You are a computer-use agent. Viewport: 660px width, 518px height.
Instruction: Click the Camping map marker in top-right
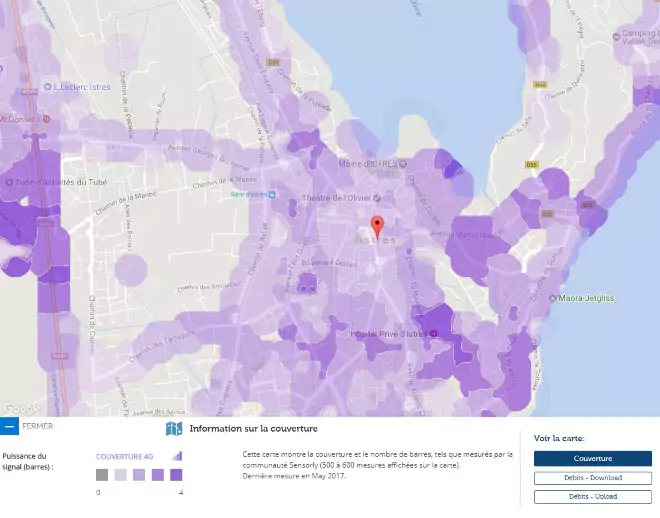(x=615, y=34)
